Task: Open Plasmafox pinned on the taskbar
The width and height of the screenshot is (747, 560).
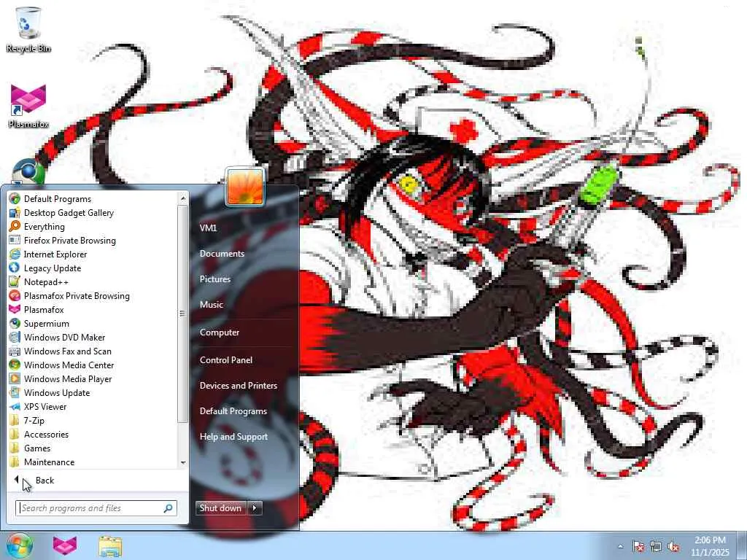Action: 65,545
